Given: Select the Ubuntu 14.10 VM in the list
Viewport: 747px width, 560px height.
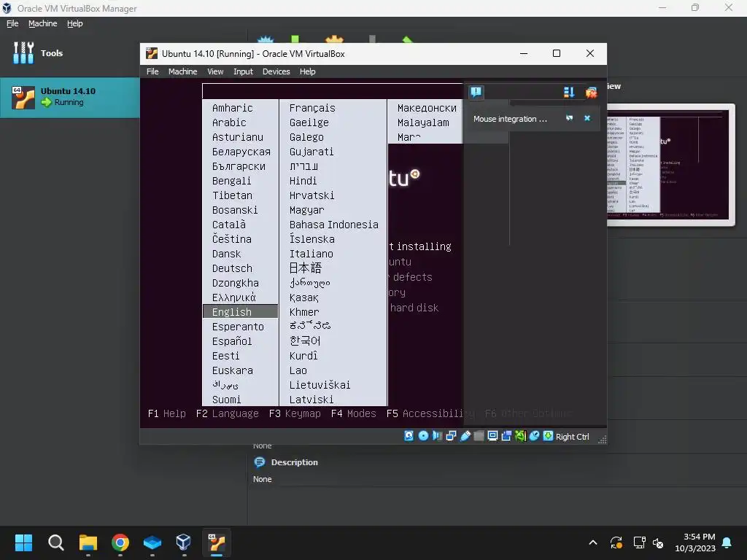Looking at the screenshot, I should [x=69, y=97].
